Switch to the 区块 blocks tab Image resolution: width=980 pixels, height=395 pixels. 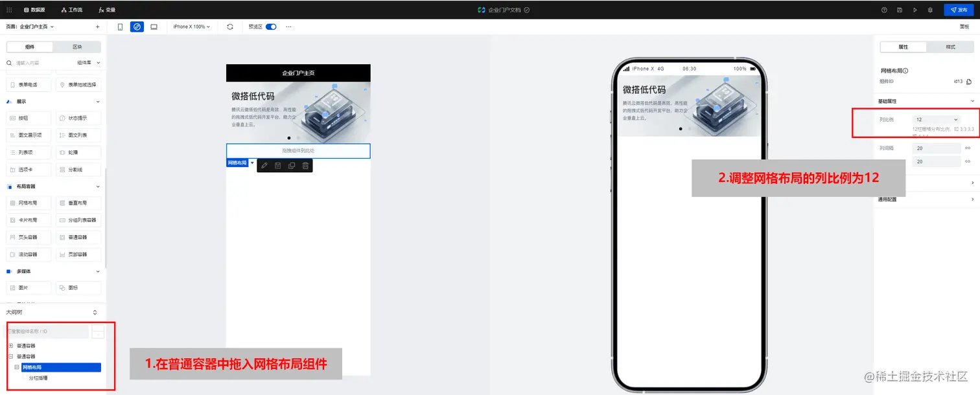(77, 47)
